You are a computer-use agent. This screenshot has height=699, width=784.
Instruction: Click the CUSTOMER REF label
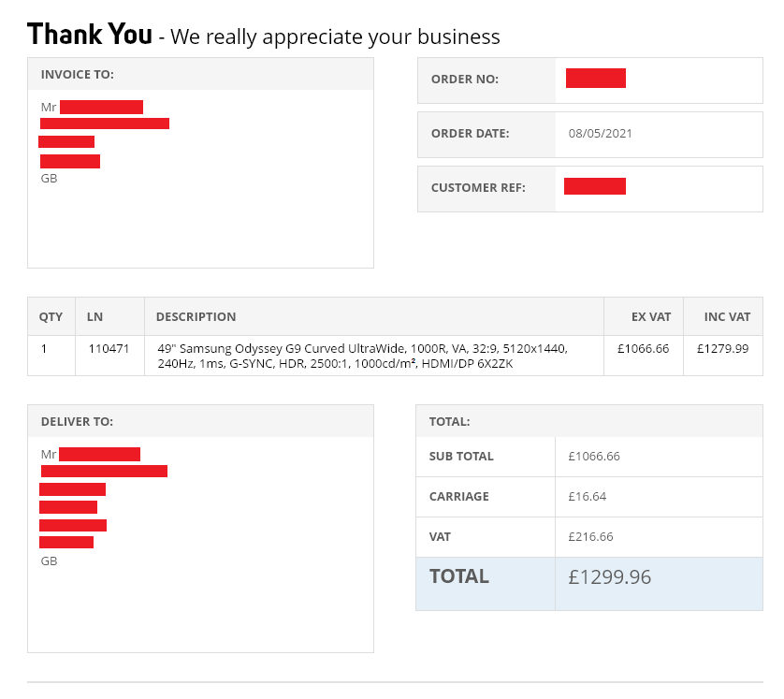pyautogui.click(x=478, y=188)
